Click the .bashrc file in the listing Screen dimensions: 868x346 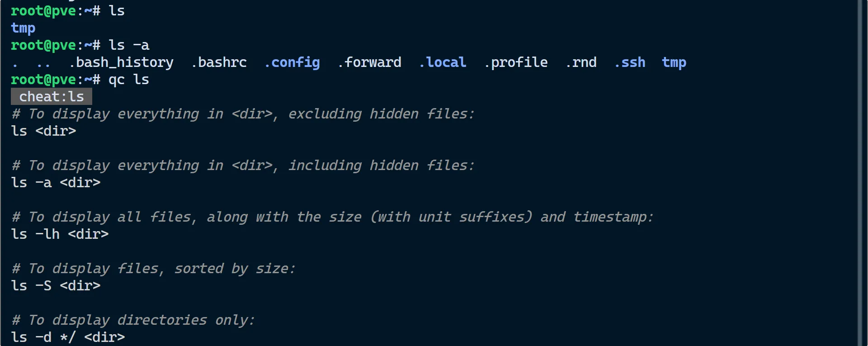pos(219,62)
